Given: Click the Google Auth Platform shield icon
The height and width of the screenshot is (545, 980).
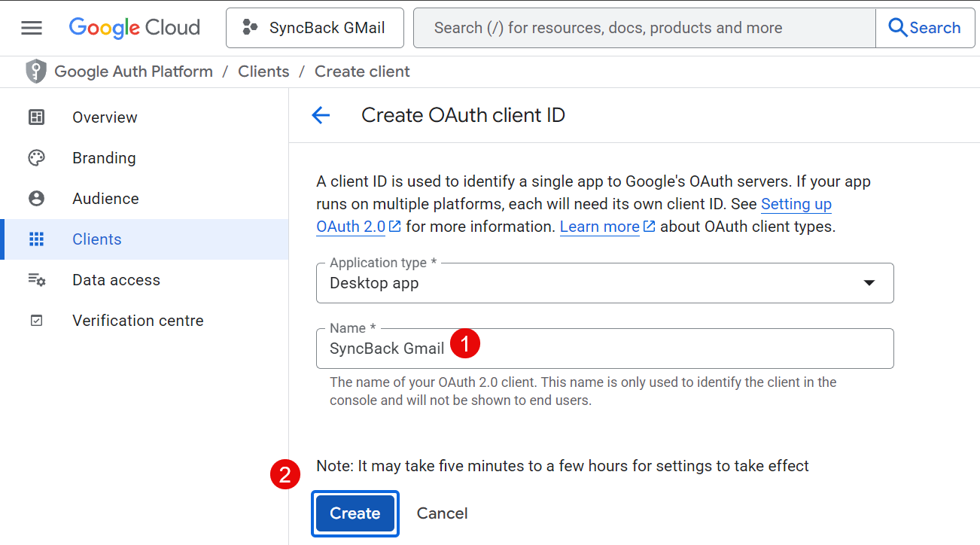Looking at the screenshot, I should (x=35, y=72).
